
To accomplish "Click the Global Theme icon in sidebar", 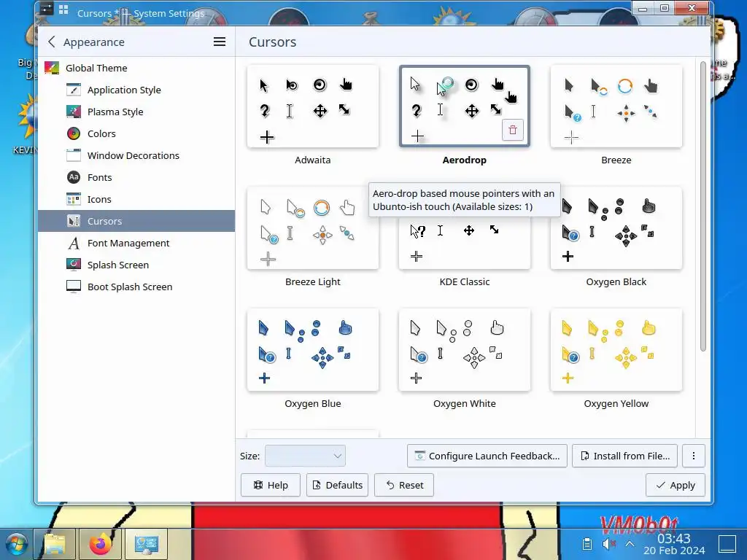I will [x=52, y=68].
